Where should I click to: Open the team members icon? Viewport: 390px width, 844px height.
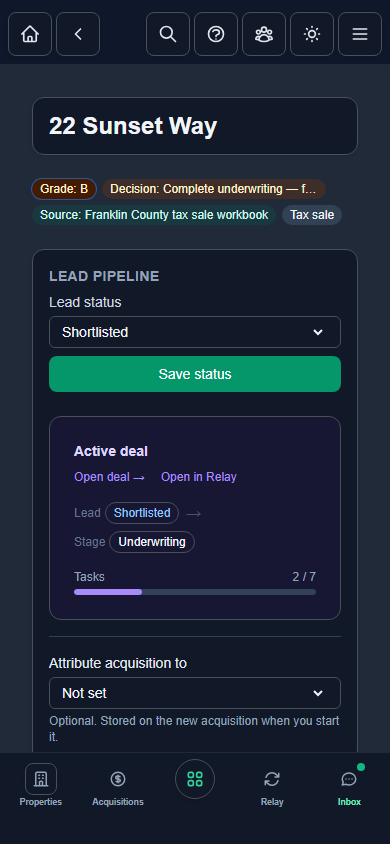pyautogui.click(x=264, y=34)
